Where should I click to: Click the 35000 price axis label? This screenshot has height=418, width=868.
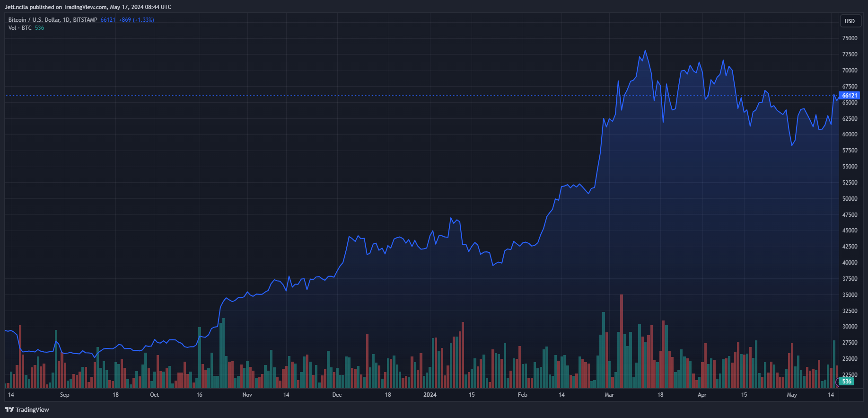(850, 295)
